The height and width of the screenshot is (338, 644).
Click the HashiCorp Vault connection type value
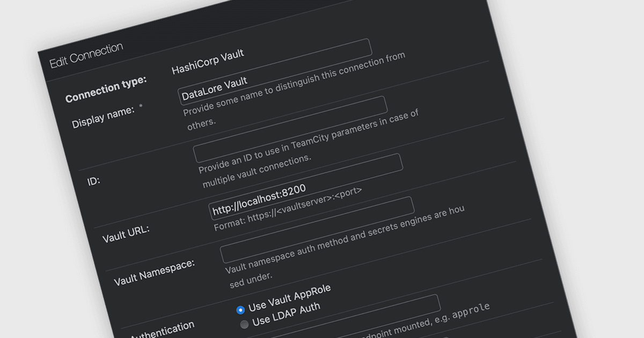click(x=208, y=62)
